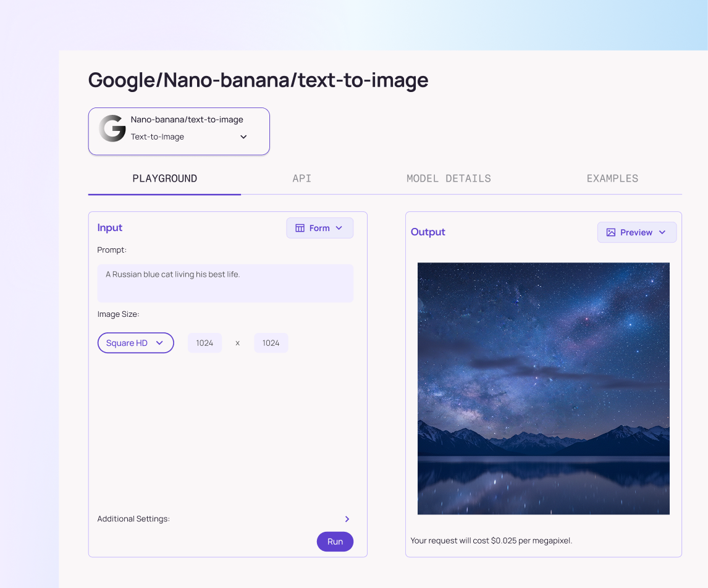This screenshot has width=708, height=588.
Task: Click the table icon on Form button
Action: (300, 228)
